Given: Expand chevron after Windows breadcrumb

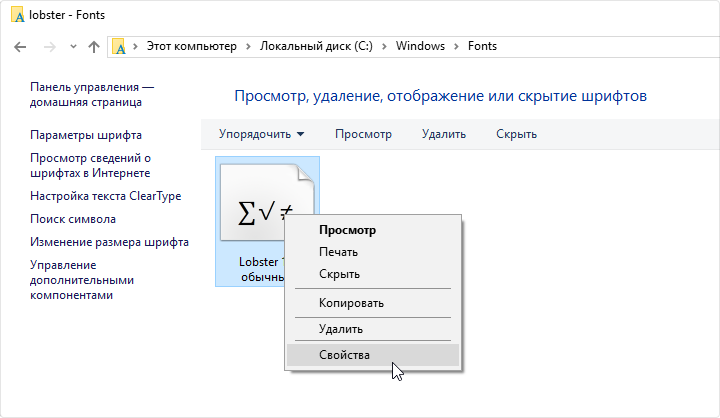Looking at the screenshot, I should [x=456, y=46].
